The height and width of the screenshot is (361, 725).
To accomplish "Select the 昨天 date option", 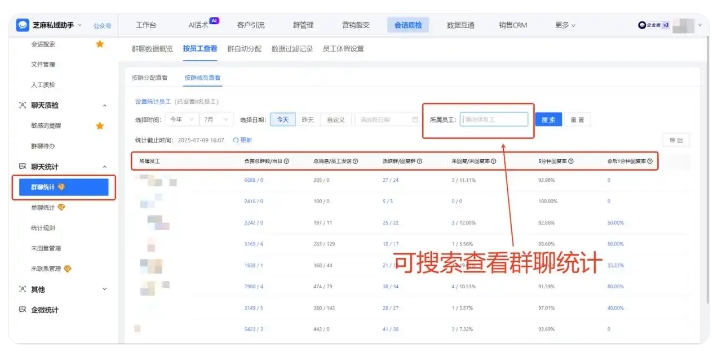I will click(x=307, y=120).
